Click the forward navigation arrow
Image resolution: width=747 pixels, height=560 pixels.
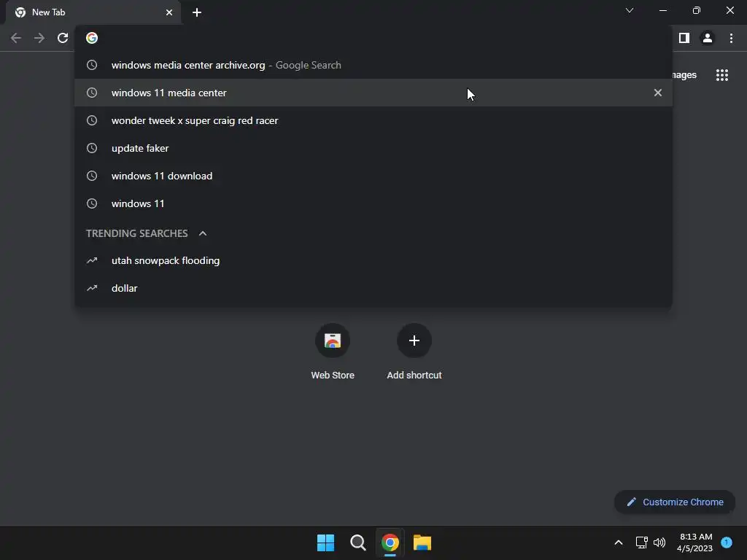pyautogui.click(x=39, y=38)
